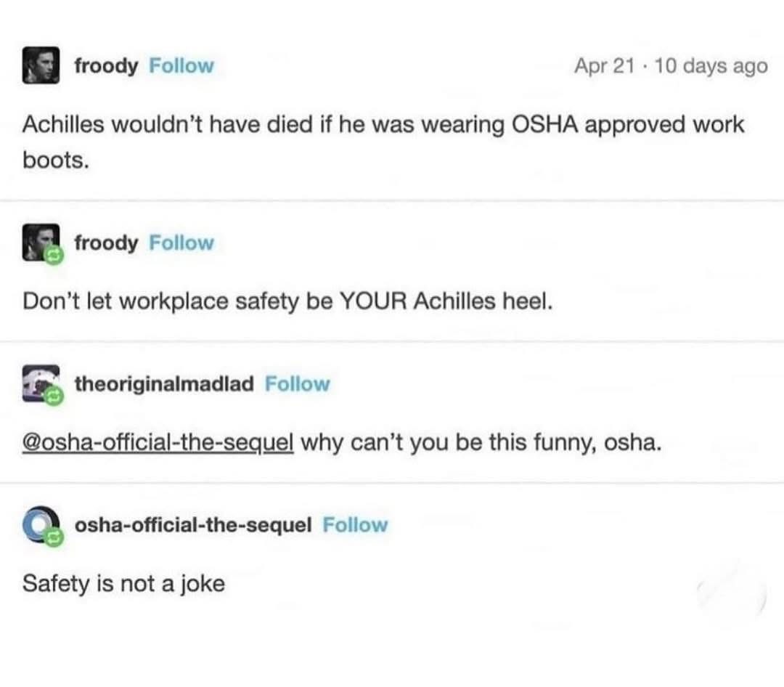784x687 pixels.
Task: Open theoriginalmadlad's profile avatar
Action: [x=38, y=383]
